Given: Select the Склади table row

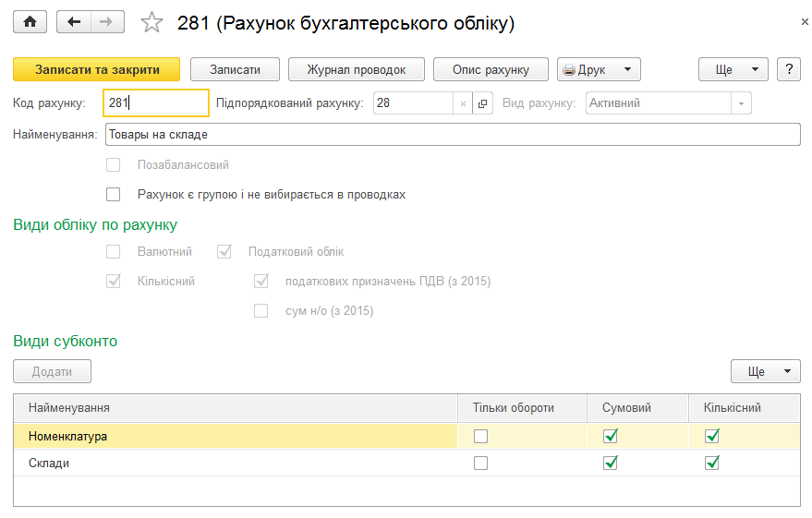Looking at the screenshot, I should point(406,463).
